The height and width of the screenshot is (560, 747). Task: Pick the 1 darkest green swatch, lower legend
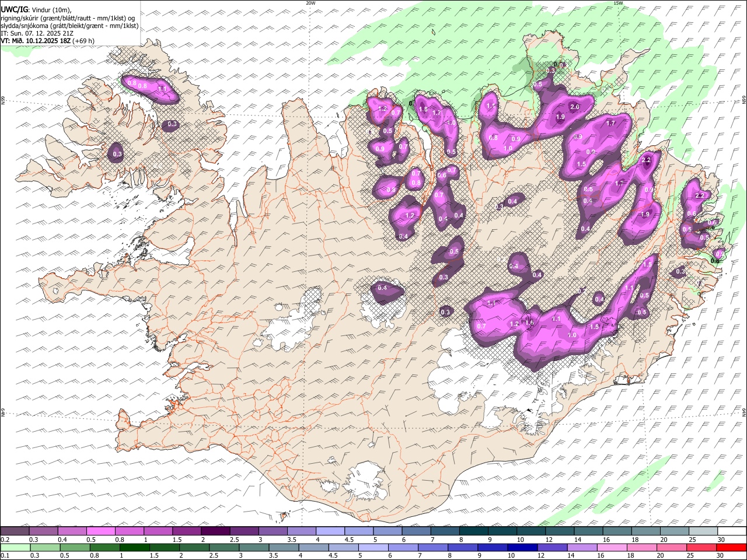[x=134, y=548]
